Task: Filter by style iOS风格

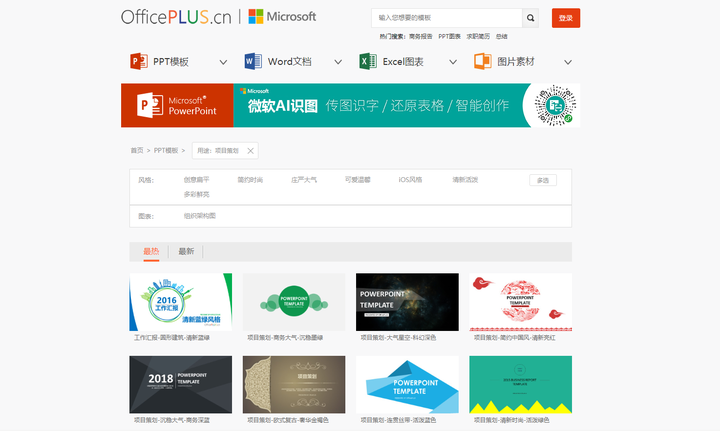Action: [411, 180]
